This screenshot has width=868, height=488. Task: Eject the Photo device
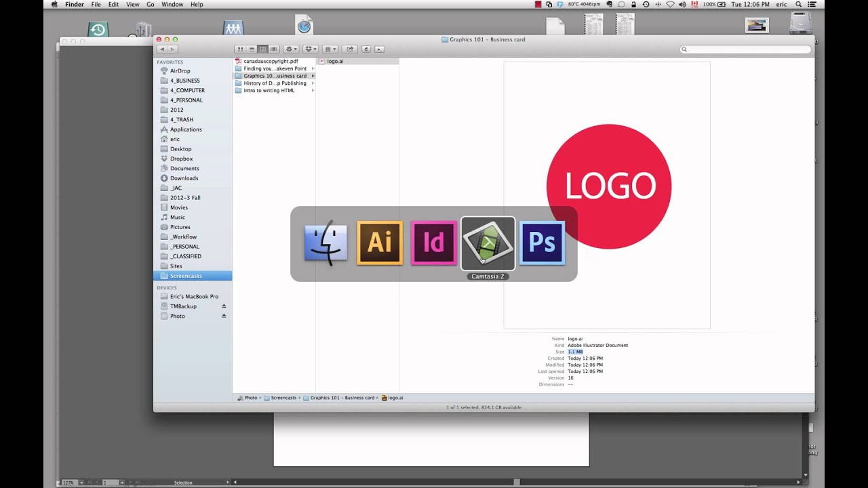click(224, 316)
